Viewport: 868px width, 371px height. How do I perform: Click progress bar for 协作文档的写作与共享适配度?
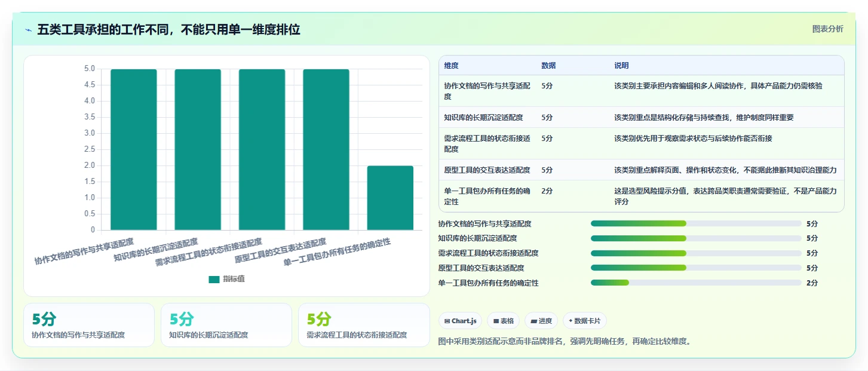pyautogui.click(x=696, y=223)
